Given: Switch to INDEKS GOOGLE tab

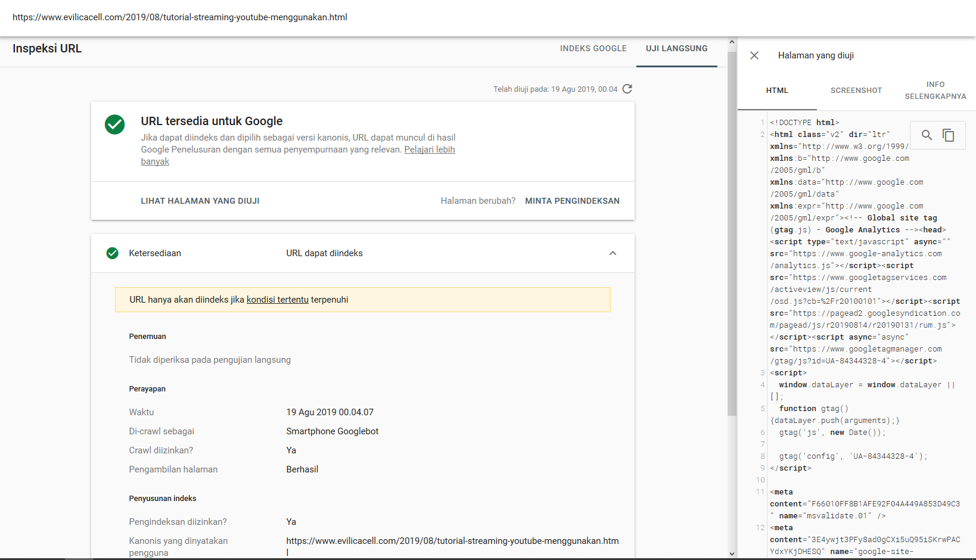Looking at the screenshot, I should (x=593, y=48).
